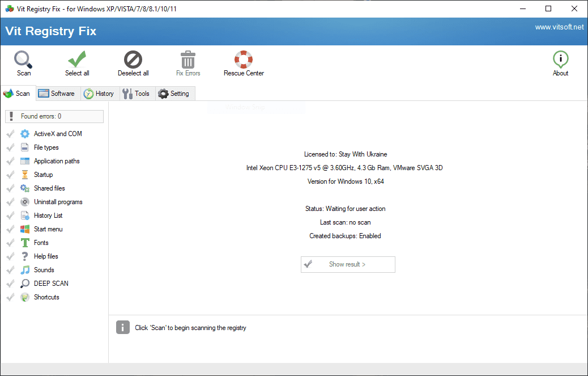588x376 pixels.
Task: Click the File types document icon
Action: pos(25,147)
